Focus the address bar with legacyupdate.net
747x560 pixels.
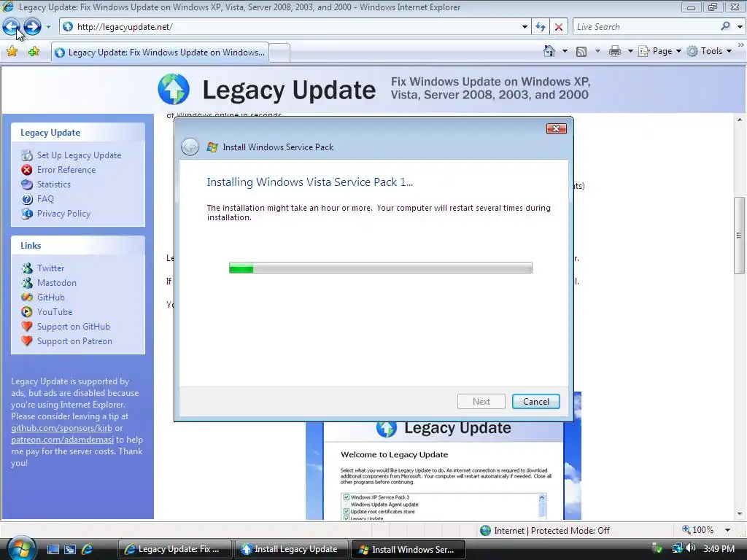click(x=290, y=27)
